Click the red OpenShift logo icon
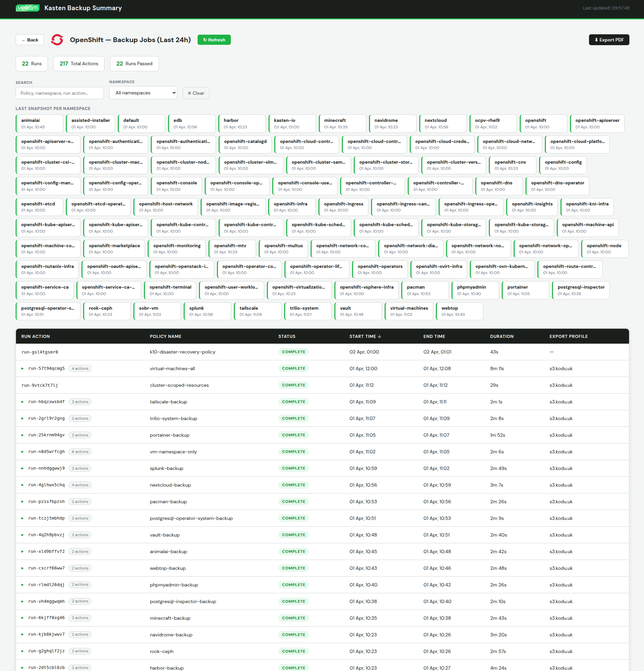This screenshot has width=644, height=671. (x=57, y=40)
